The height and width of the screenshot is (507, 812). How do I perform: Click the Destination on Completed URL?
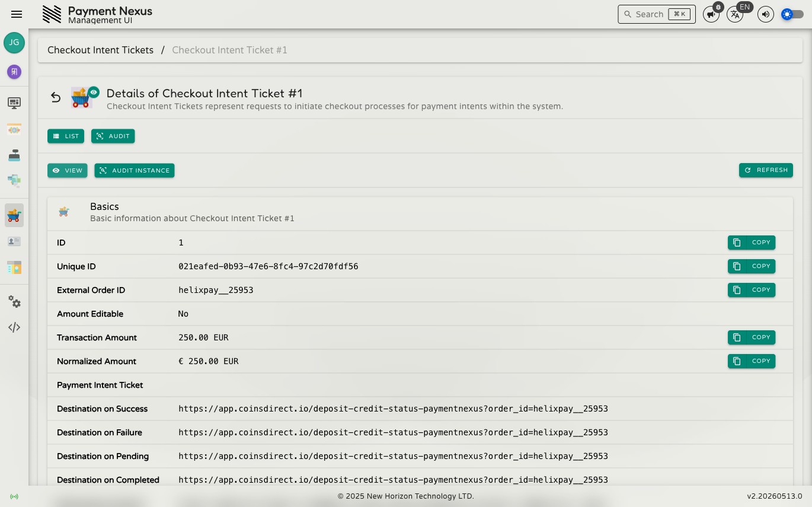(393, 480)
